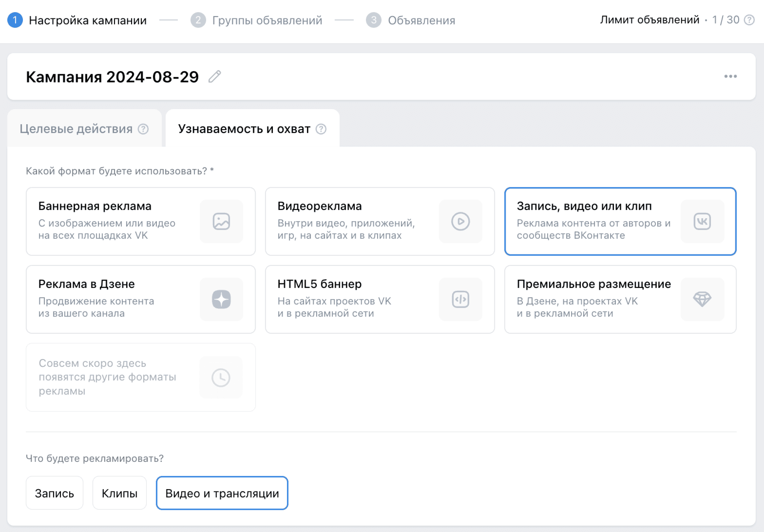Select Узнаваемость и охват tab

coord(253,128)
